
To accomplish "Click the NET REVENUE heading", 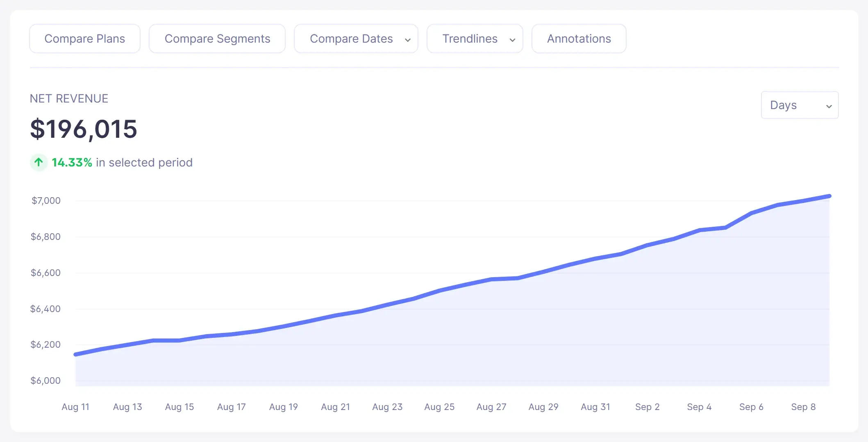I will click(69, 98).
